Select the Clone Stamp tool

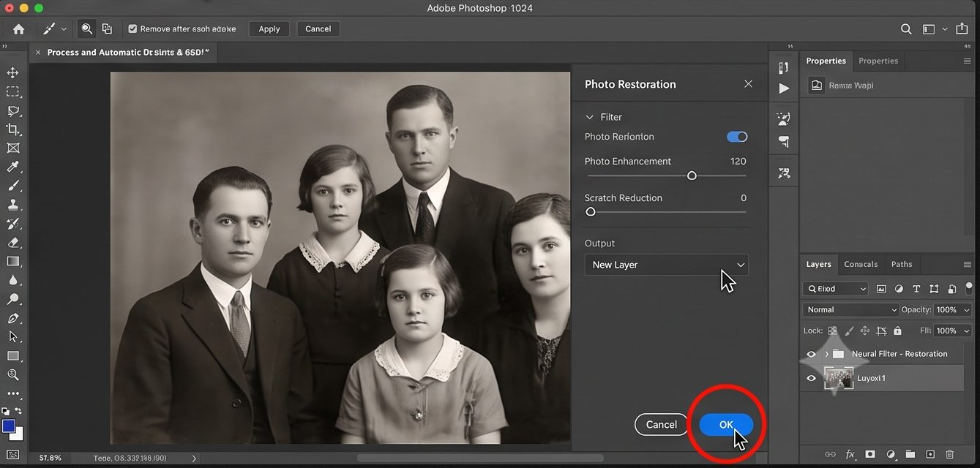13,205
